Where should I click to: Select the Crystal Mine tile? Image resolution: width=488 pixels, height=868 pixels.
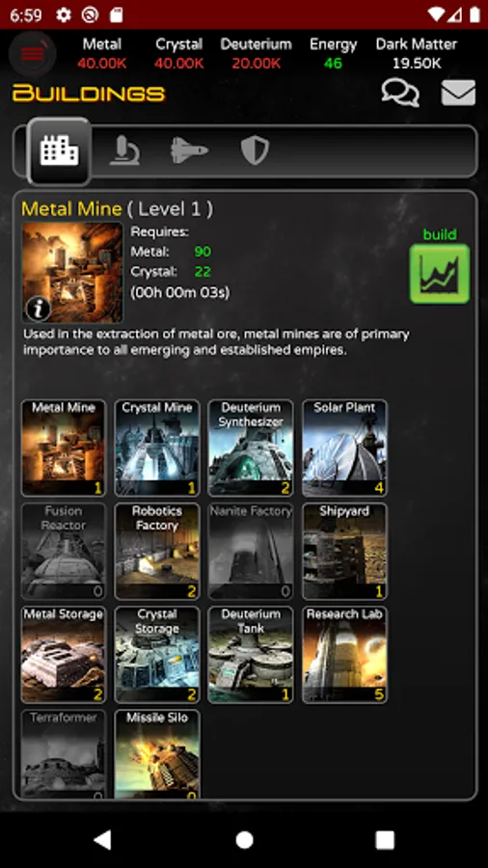pyautogui.click(x=157, y=448)
